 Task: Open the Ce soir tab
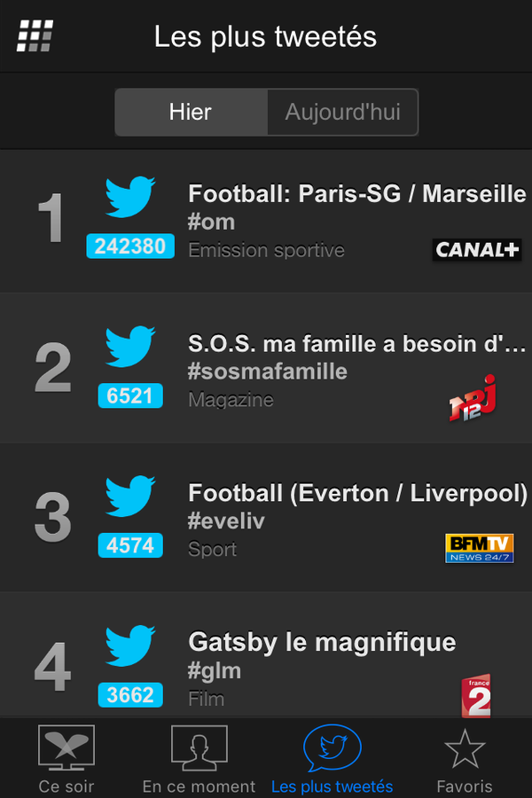[x=66, y=758]
